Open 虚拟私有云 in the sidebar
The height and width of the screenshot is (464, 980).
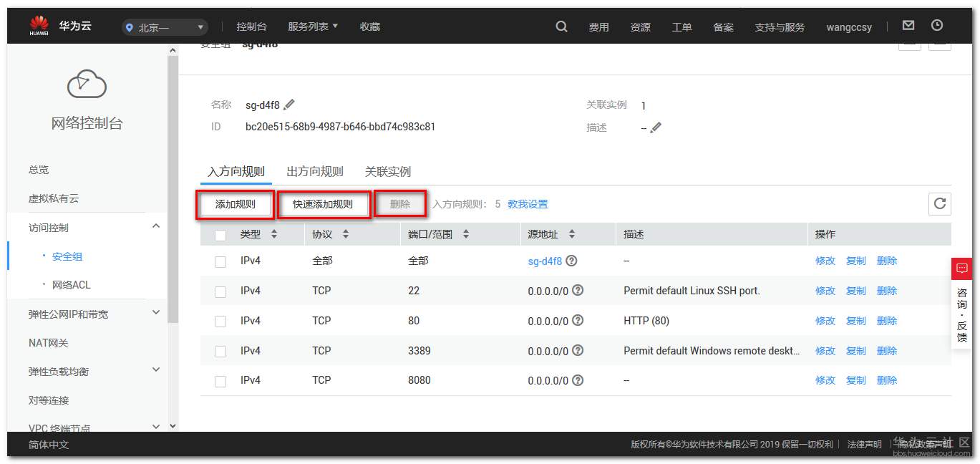tap(54, 198)
